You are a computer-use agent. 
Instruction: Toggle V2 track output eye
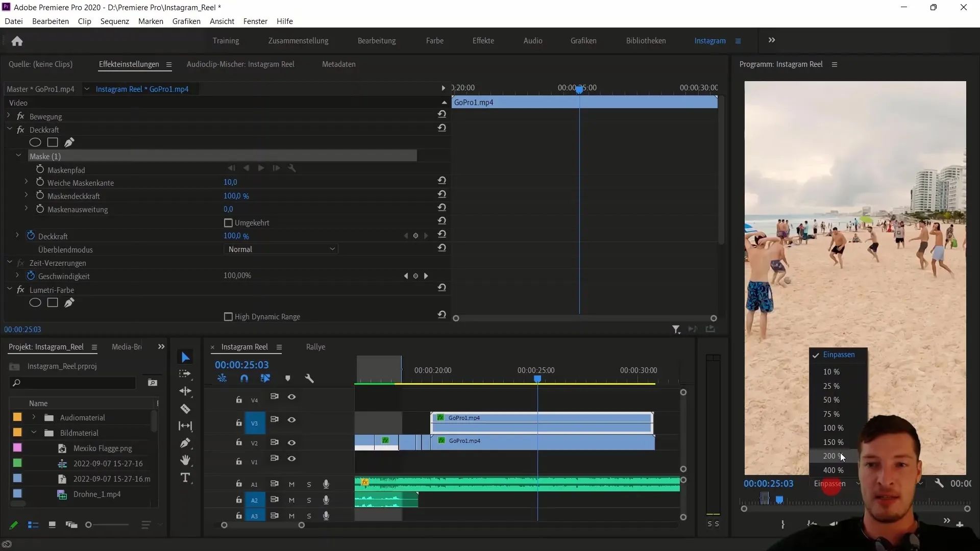coord(291,443)
